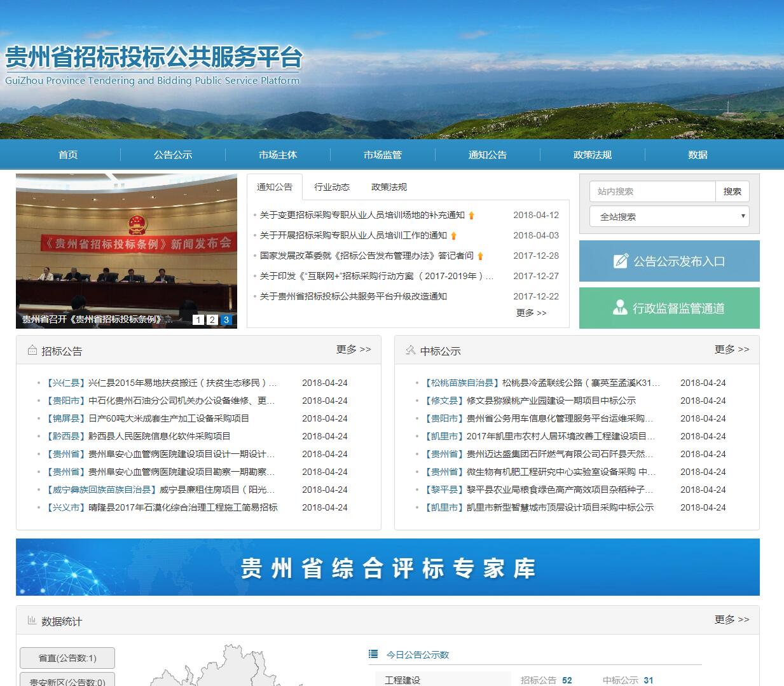This screenshot has width=784, height=686.
Task: Focus the 站内搜索 input field
Action: click(652, 191)
